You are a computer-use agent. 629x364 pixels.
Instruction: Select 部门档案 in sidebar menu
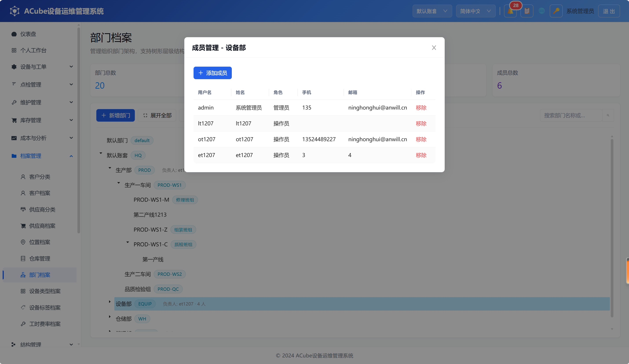[40, 275]
